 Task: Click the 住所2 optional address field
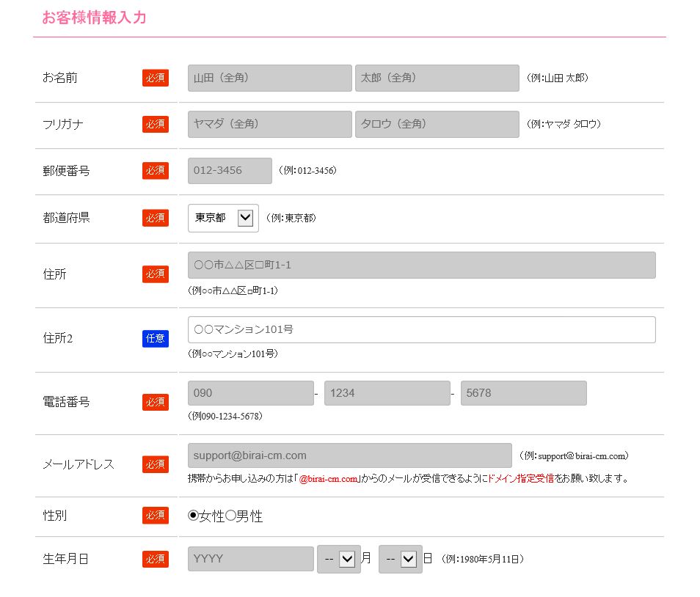point(422,330)
